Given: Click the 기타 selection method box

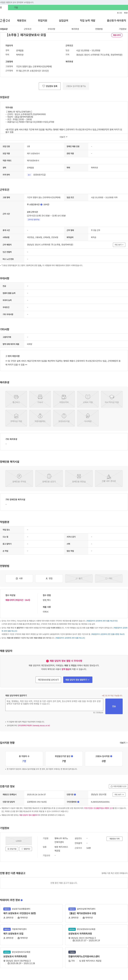Looking at the screenshot, I should tap(109, 578).
